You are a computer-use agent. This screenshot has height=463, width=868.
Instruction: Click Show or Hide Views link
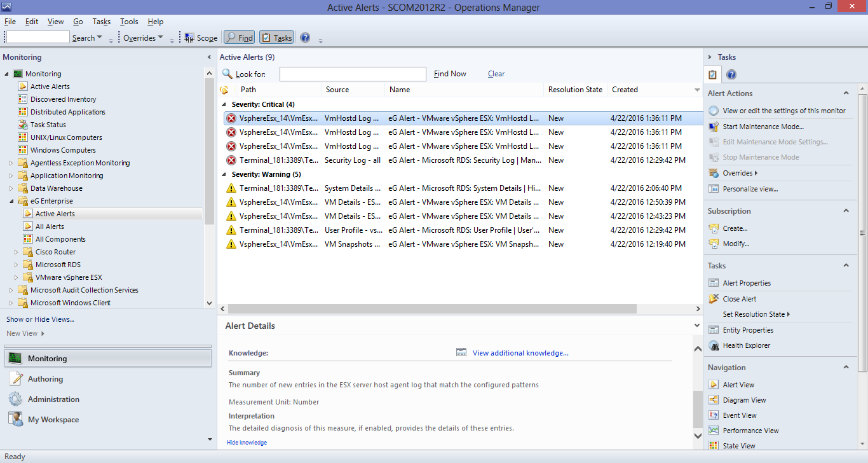(40, 319)
